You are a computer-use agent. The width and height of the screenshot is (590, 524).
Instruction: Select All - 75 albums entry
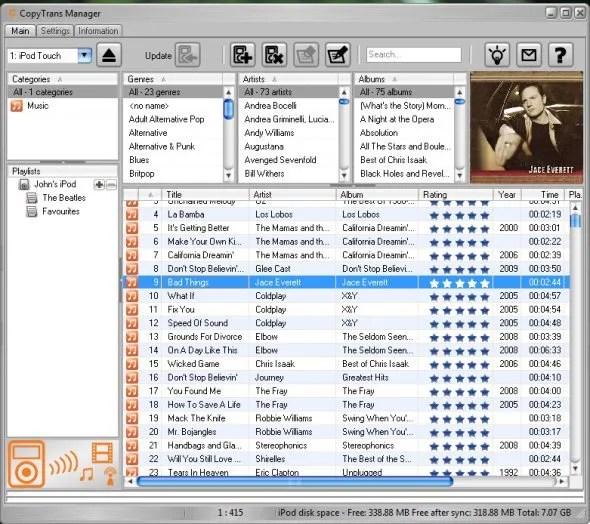(x=404, y=92)
